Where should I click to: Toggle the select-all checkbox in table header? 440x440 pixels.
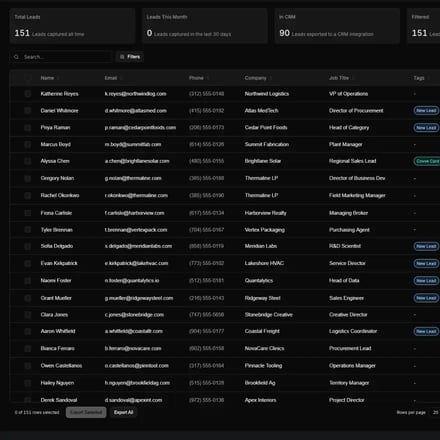(x=28, y=78)
